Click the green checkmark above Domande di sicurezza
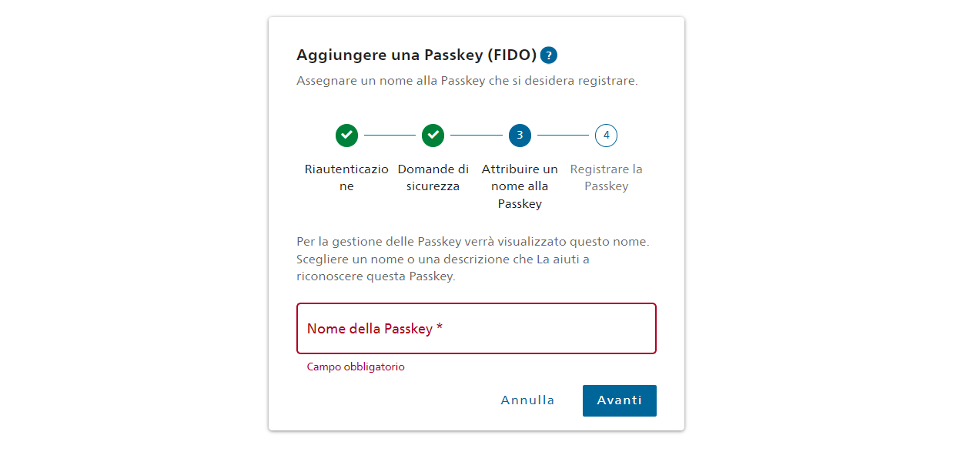Viewport: 980px width, 452px height. (x=433, y=136)
